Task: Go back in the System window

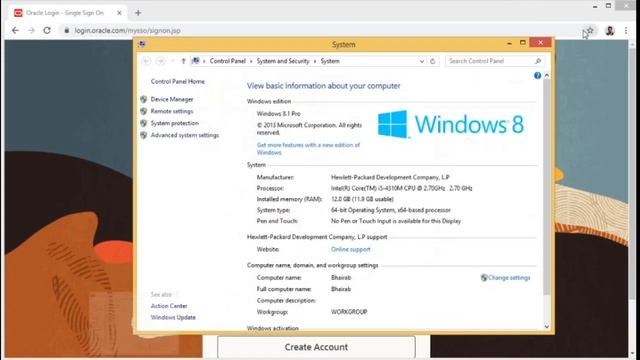Action: click(x=146, y=61)
